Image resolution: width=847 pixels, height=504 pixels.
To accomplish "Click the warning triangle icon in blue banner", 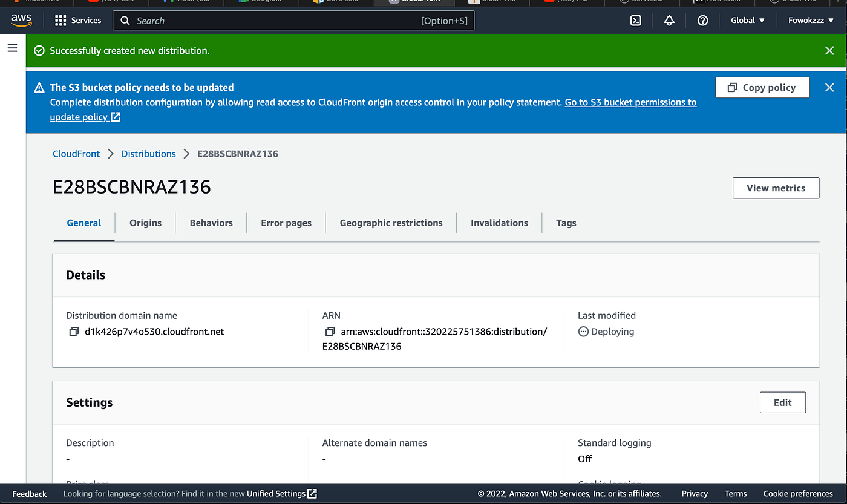I will (x=39, y=88).
